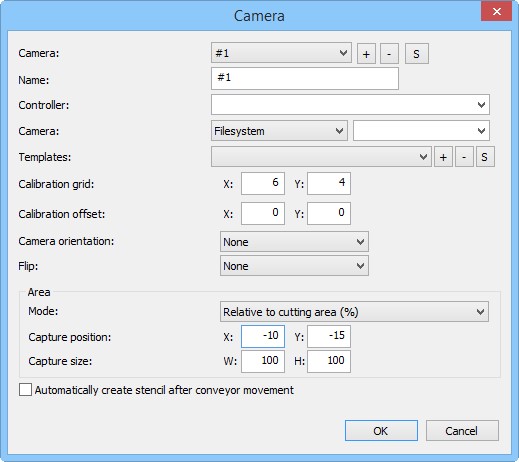Click the Name text field
This screenshot has height=462, width=519.
[x=305, y=79]
